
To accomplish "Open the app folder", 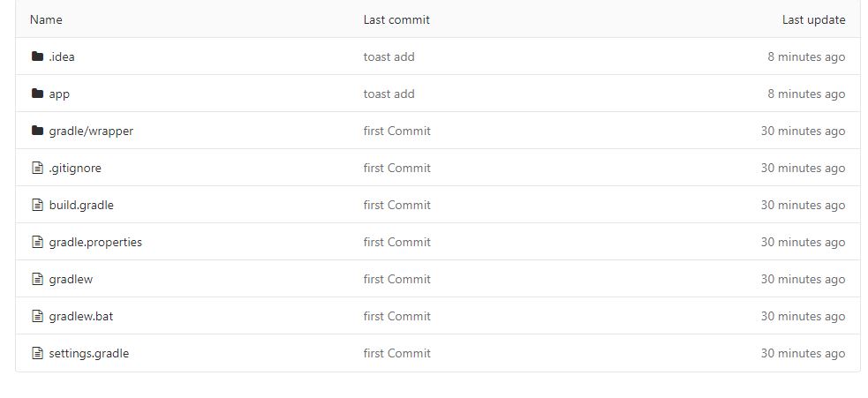I will coord(59,94).
